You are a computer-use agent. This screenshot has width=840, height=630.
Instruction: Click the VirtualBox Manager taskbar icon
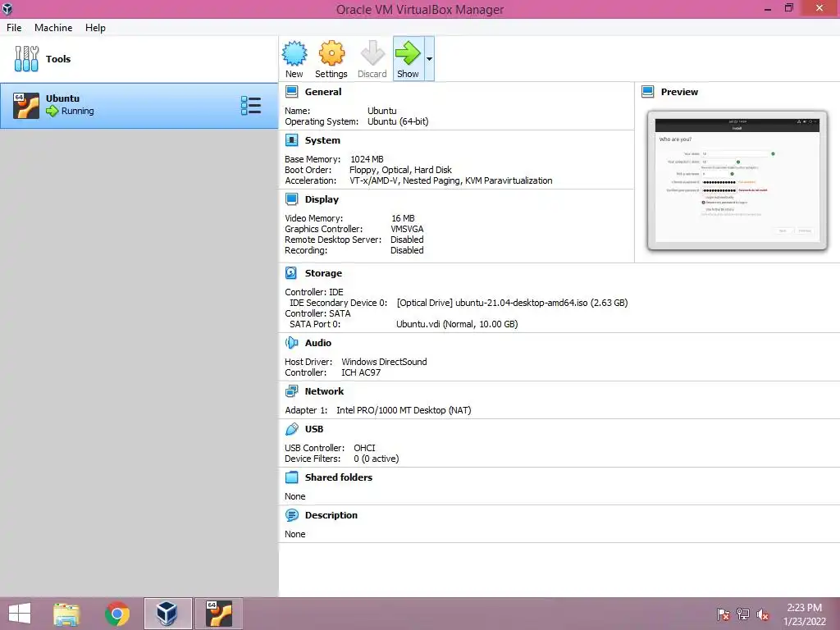pos(167,614)
